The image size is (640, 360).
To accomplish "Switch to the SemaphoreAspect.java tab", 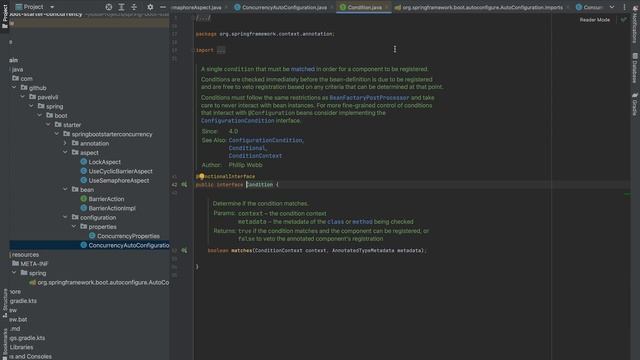I will (x=196, y=7).
